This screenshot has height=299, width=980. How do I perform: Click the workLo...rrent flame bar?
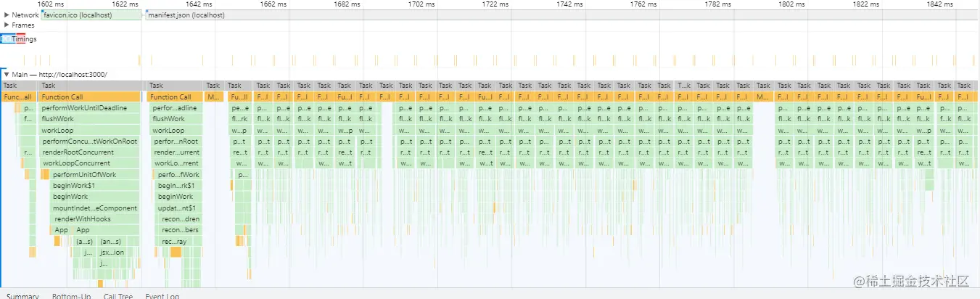(x=177, y=163)
